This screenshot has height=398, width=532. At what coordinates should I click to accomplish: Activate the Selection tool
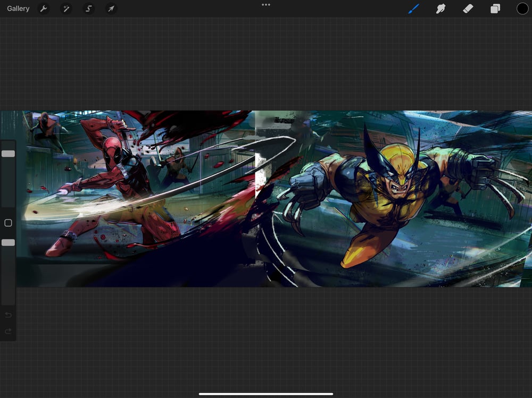[89, 9]
